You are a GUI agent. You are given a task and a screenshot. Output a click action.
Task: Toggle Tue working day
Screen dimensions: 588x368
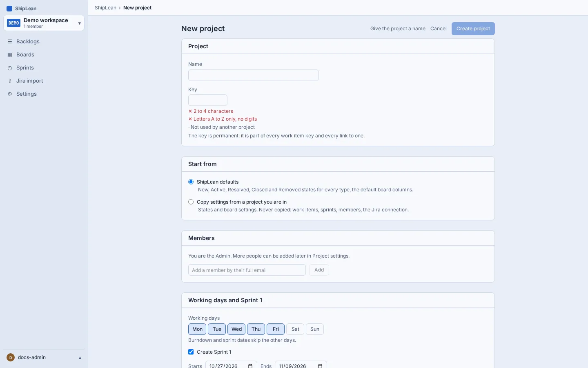click(217, 329)
